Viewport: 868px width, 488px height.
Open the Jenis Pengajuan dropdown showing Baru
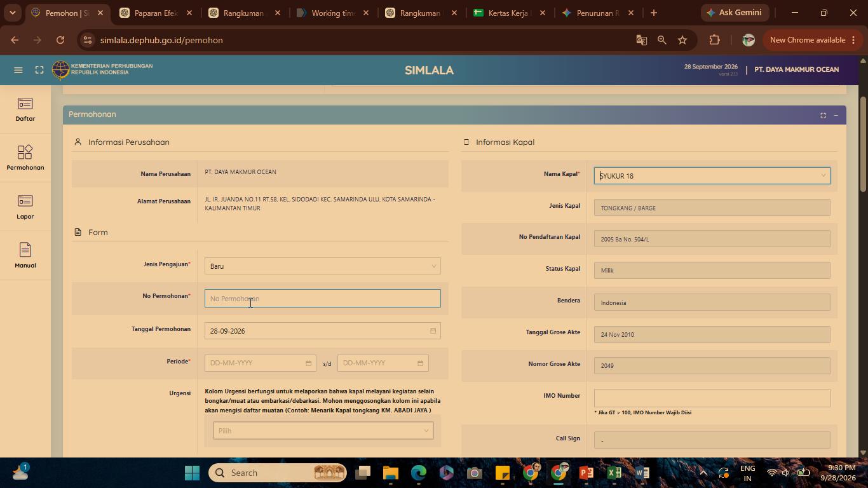pos(323,266)
